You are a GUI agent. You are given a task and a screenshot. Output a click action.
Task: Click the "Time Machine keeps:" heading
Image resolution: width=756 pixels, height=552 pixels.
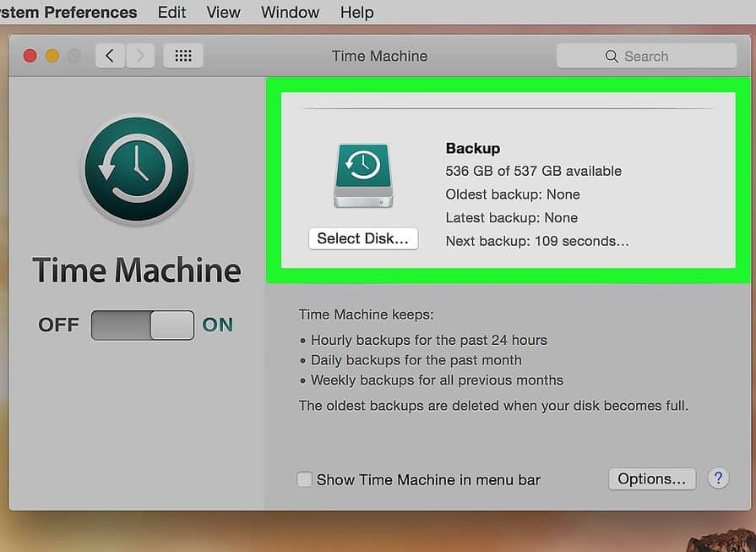[366, 314]
